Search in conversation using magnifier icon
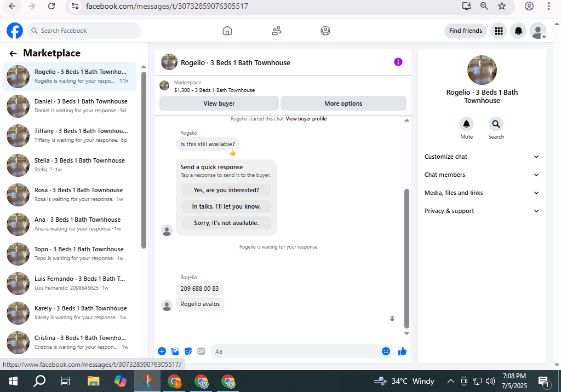 tap(496, 124)
